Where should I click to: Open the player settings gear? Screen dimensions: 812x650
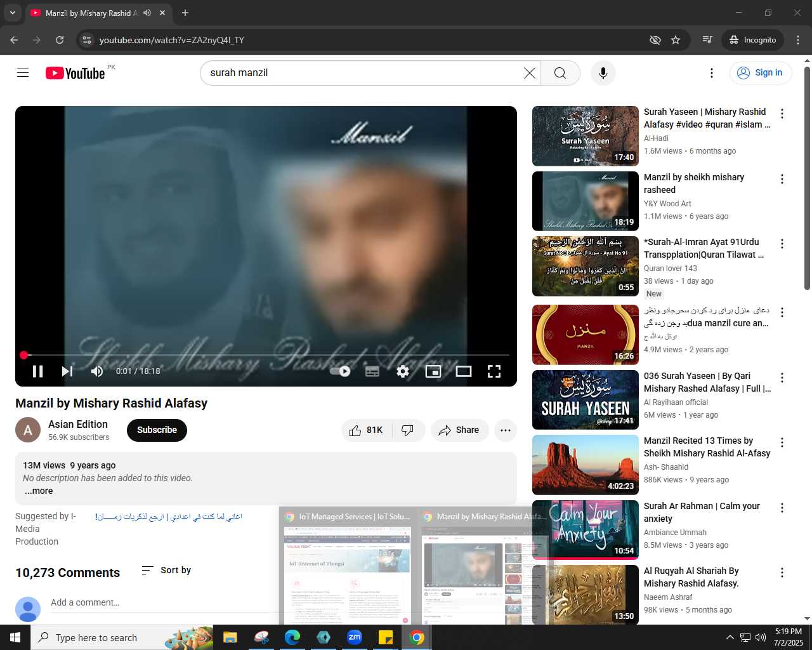403,371
